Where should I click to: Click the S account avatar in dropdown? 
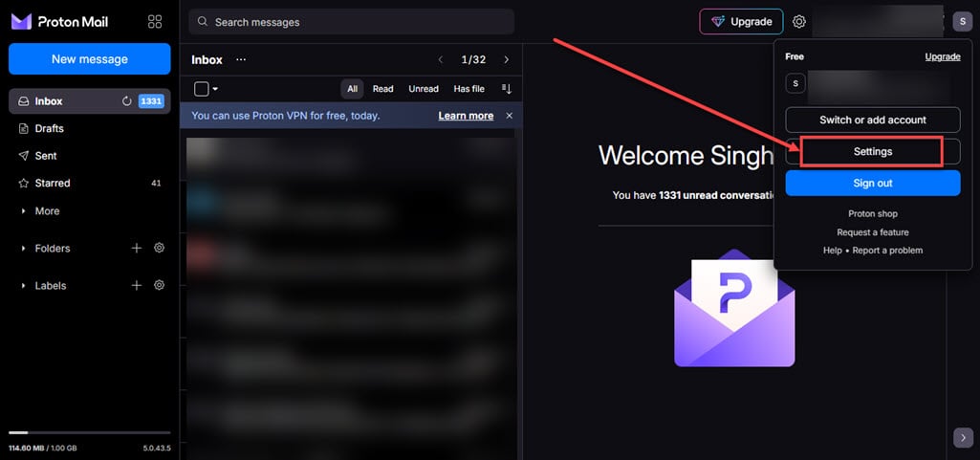tap(795, 83)
